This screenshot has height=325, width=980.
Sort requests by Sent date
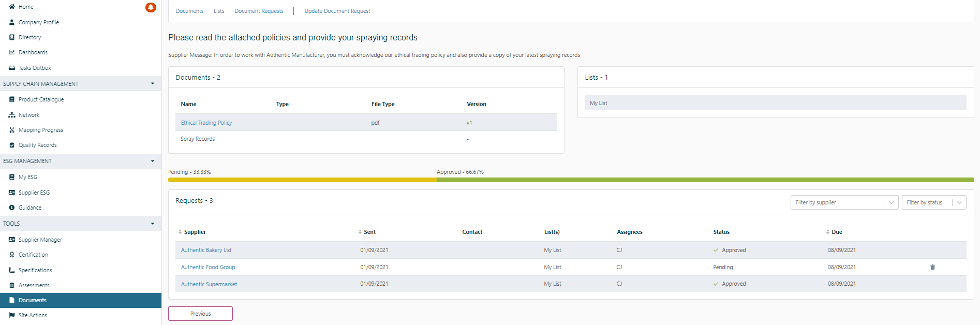[360, 232]
